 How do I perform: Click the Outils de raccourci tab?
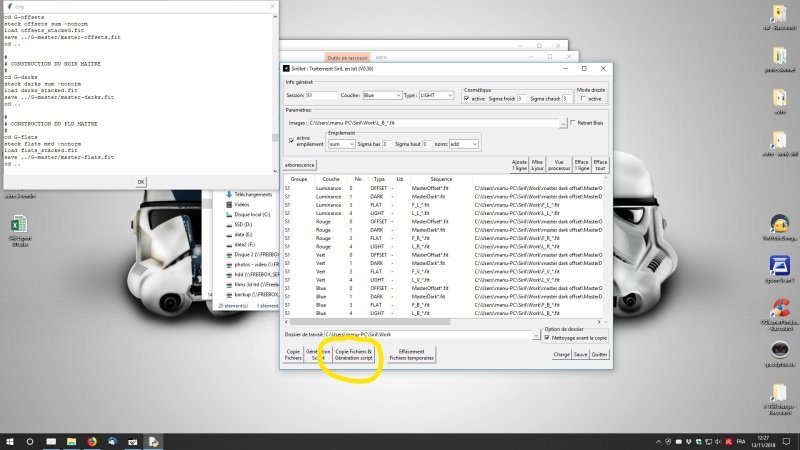point(347,58)
